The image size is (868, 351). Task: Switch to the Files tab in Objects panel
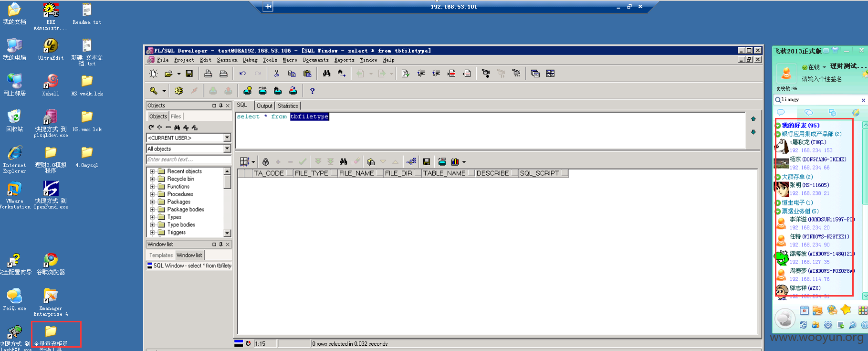176,117
